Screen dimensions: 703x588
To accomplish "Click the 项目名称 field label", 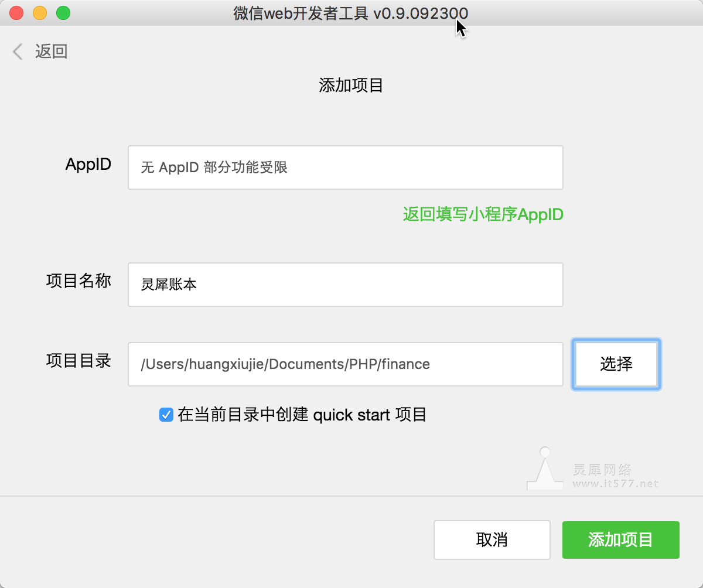I will click(79, 281).
